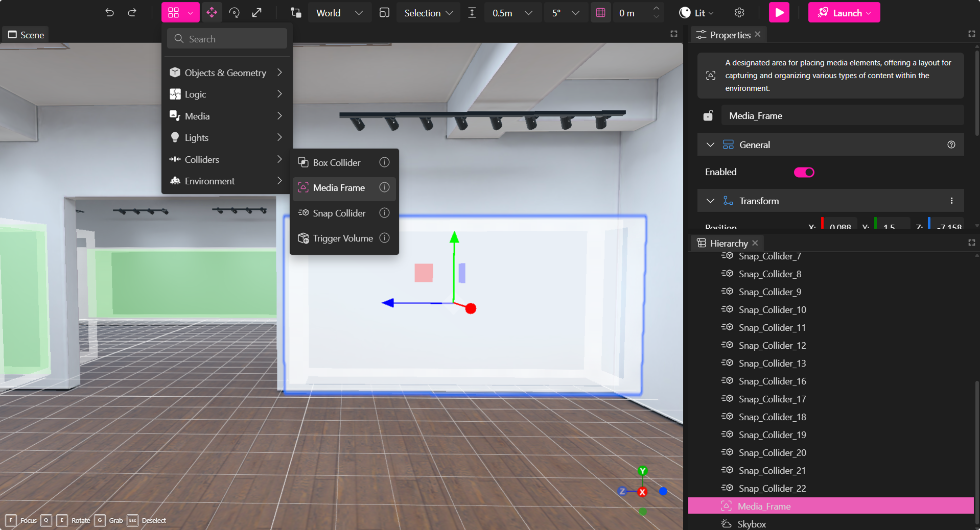Click the fullscreen icon on the Hierarchy panel
Image resolution: width=980 pixels, height=530 pixels.
click(971, 243)
